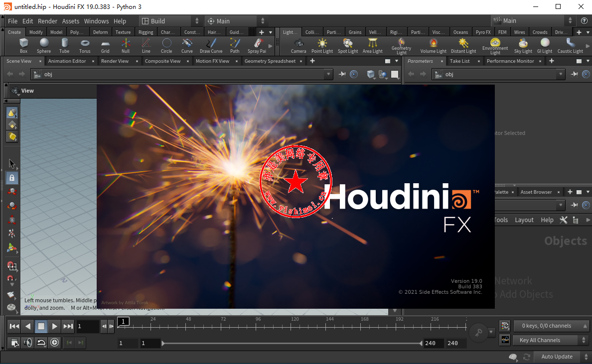
Task: Create a Point Light
Action: coord(322,46)
